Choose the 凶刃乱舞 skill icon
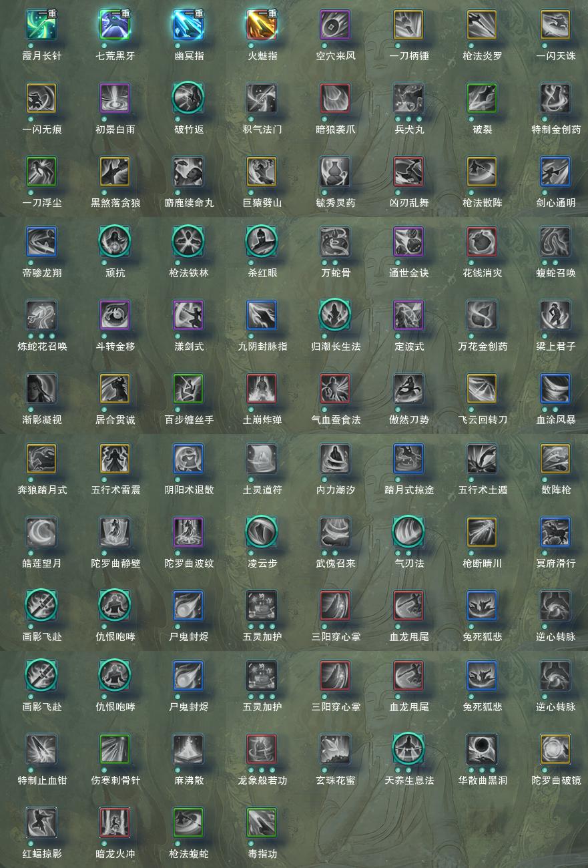 click(408, 172)
